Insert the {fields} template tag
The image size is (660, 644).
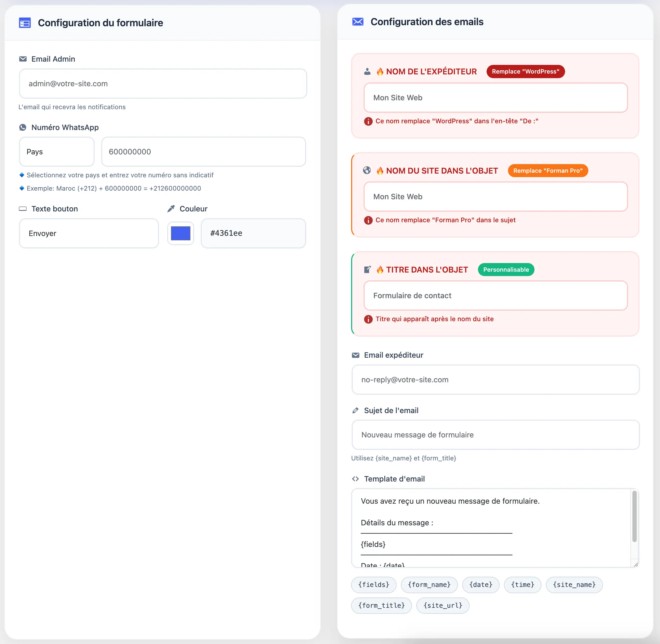(374, 585)
